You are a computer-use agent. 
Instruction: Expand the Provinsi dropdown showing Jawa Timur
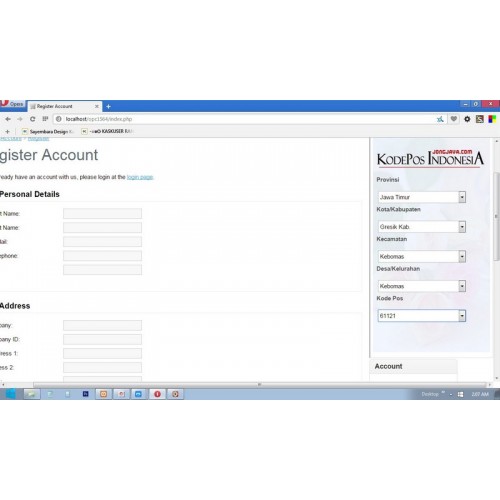422,197
